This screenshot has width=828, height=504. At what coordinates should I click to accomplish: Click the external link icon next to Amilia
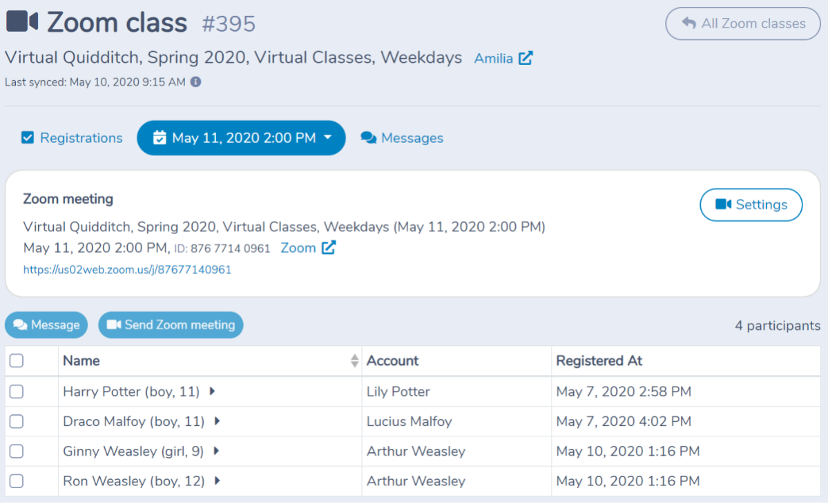pos(526,57)
